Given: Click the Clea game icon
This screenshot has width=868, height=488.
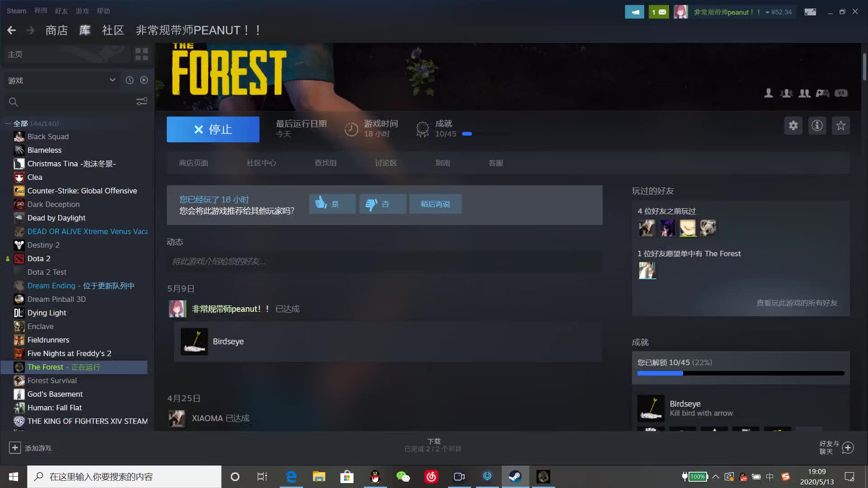Looking at the screenshot, I should 19,177.
